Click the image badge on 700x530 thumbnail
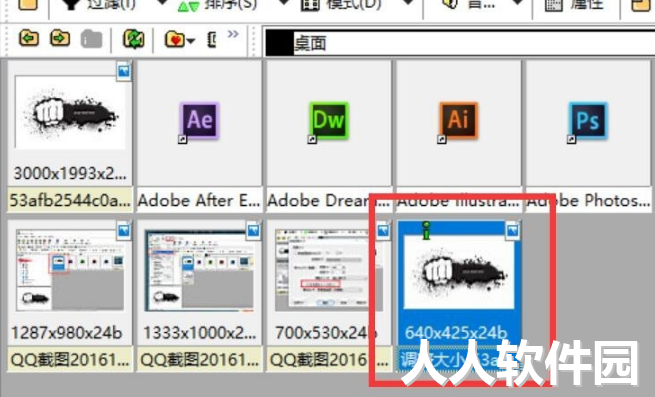 (383, 231)
